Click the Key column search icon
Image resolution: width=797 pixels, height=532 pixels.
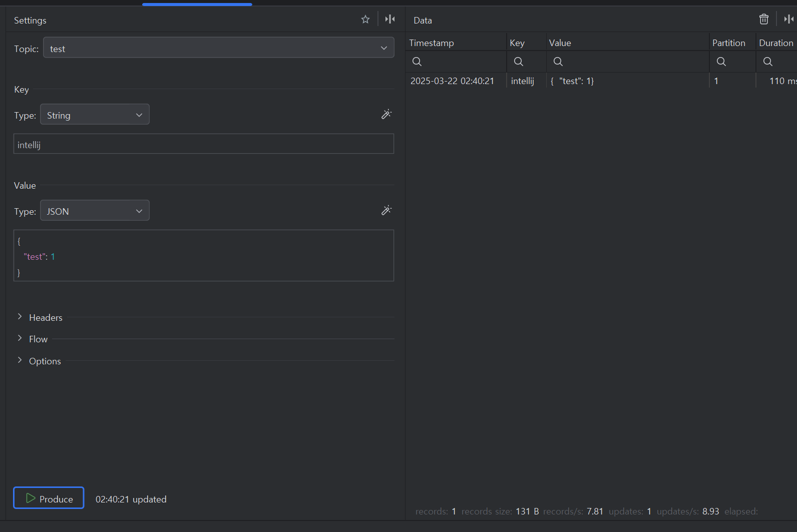coord(519,62)
